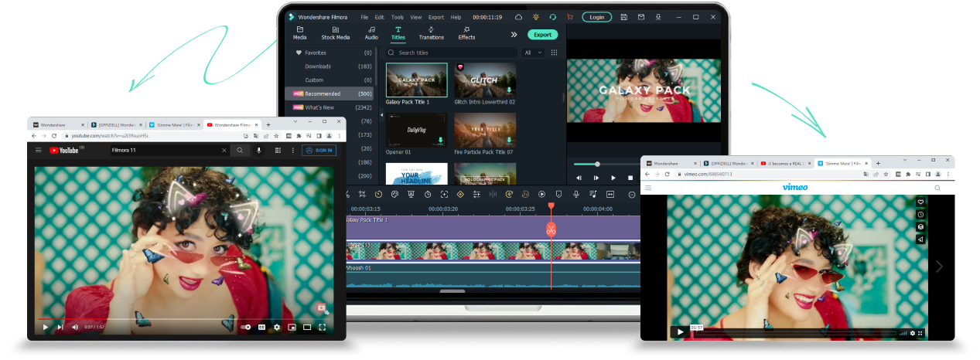Open the All filter dropdown
The height and width of the screenshot is (360, 980).
532,53
